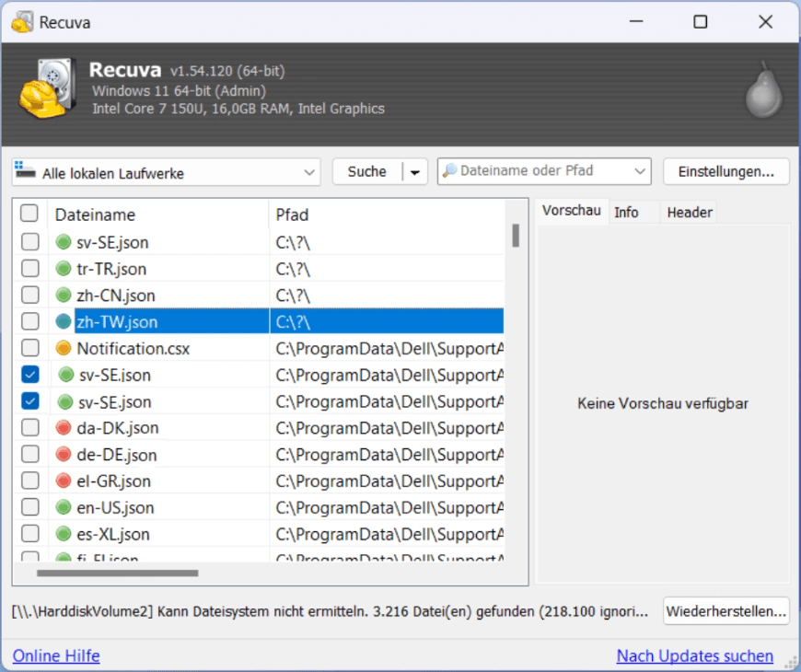Viewport: 801px width, 672px height.
Task: Check the box for es-XL.json
Action: pyautogui.click(x=30, y=534)
